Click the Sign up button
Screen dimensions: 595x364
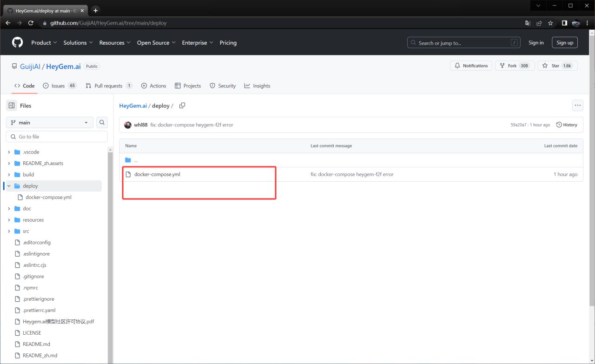pos(565,42)
